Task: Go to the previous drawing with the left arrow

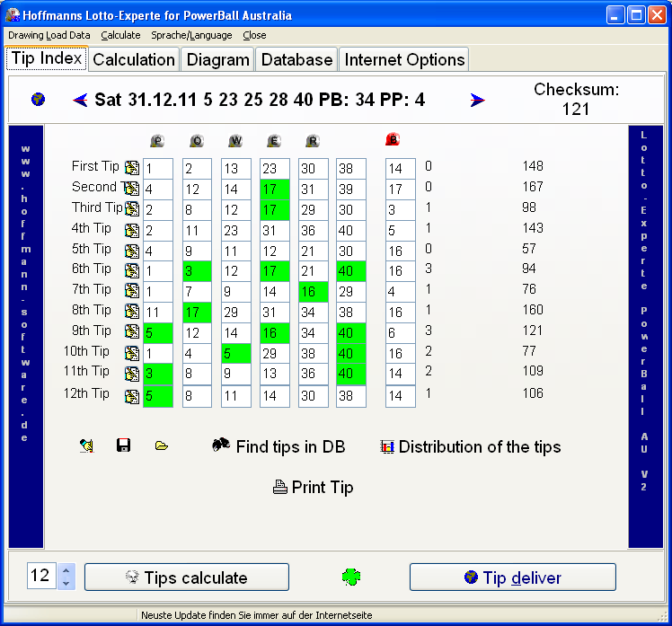Action: (80, 100)
